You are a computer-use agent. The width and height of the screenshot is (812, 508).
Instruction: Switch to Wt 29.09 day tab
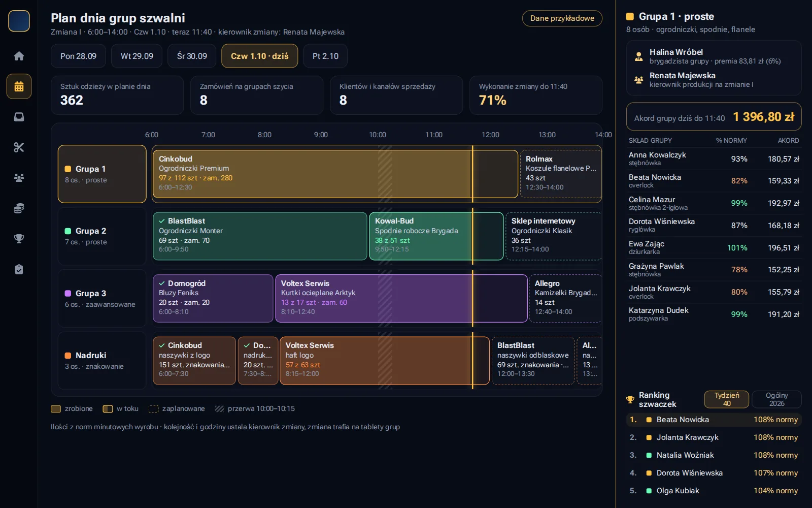137,56
